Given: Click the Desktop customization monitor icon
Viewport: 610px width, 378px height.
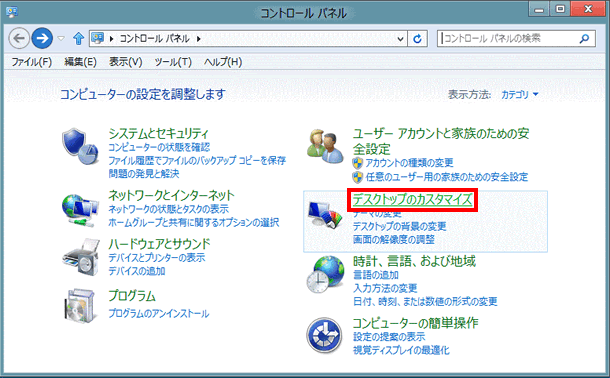Looking at the screenshot, I should point(325,215).
